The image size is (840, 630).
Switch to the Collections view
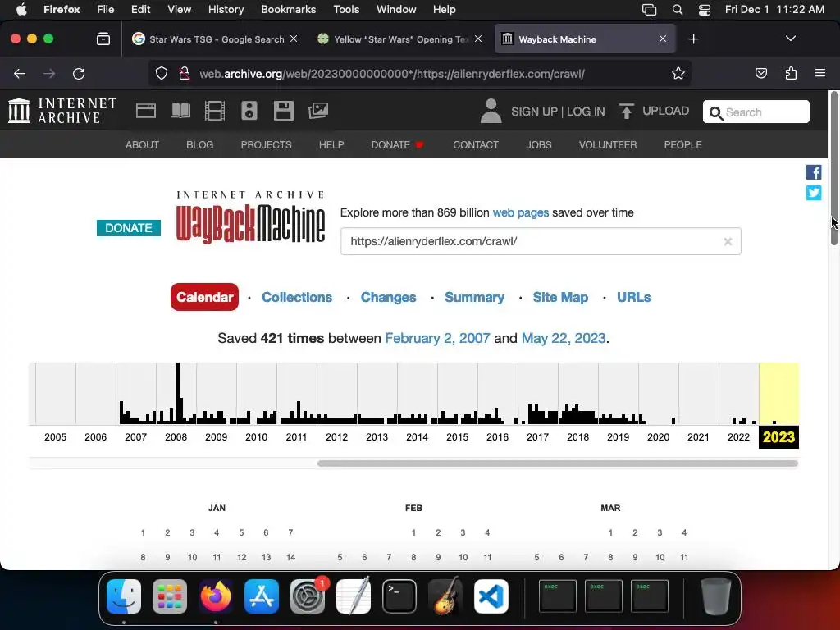[x=297, y=297]
